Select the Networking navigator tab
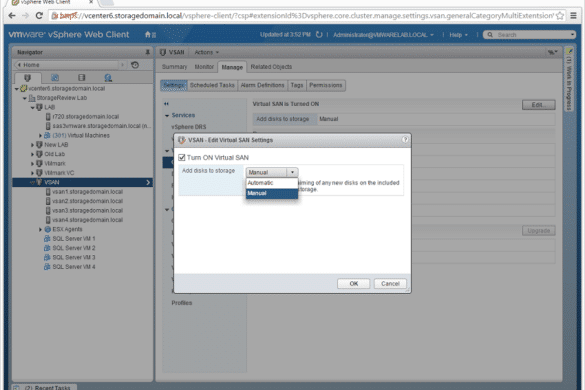The height and width of the screenshot is (390, 585). tap(108, 78)
